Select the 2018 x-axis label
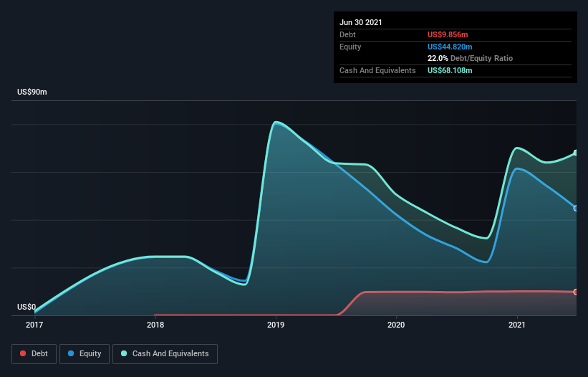588x377 pixels. click(155, 325)
